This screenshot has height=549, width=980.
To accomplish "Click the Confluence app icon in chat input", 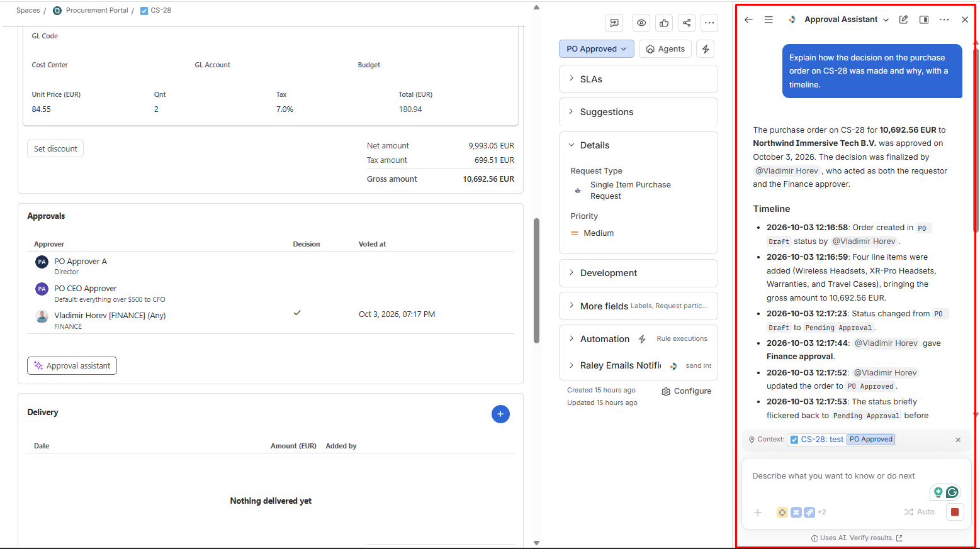I will tap(796, 513).
